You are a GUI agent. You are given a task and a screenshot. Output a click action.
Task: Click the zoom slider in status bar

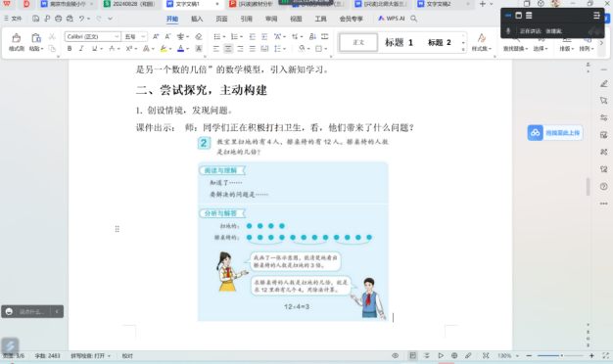tap(560, 356)
